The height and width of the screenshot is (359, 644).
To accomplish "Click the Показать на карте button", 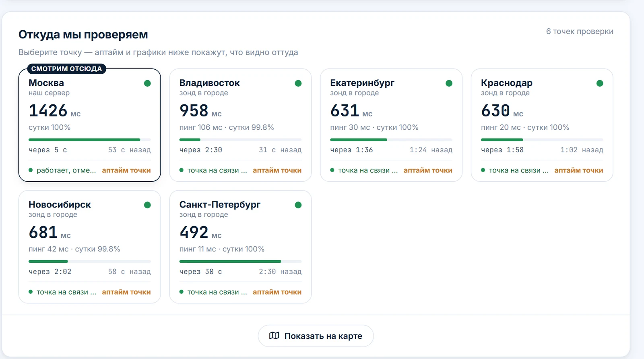I will point(316,336).
